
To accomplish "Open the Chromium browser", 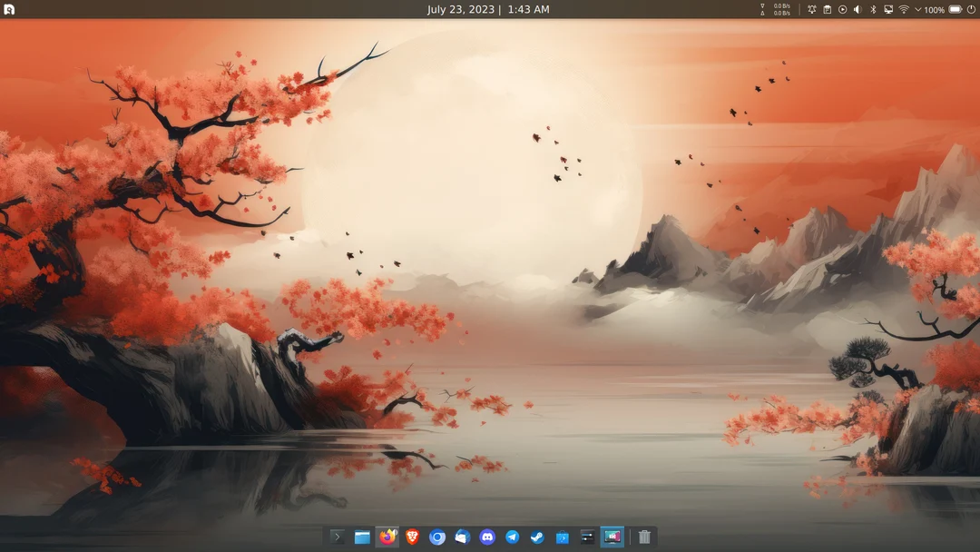I will pyautogui.click(x=436, y=537).
